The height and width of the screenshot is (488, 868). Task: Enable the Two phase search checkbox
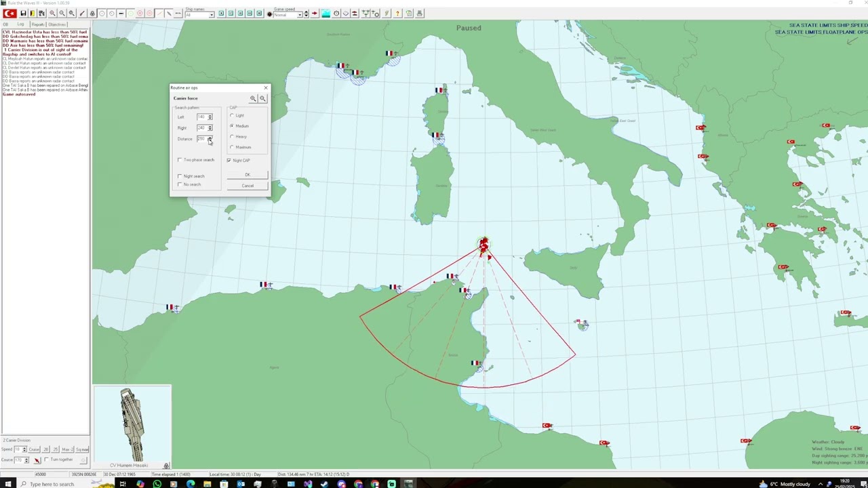pos(180,160)
